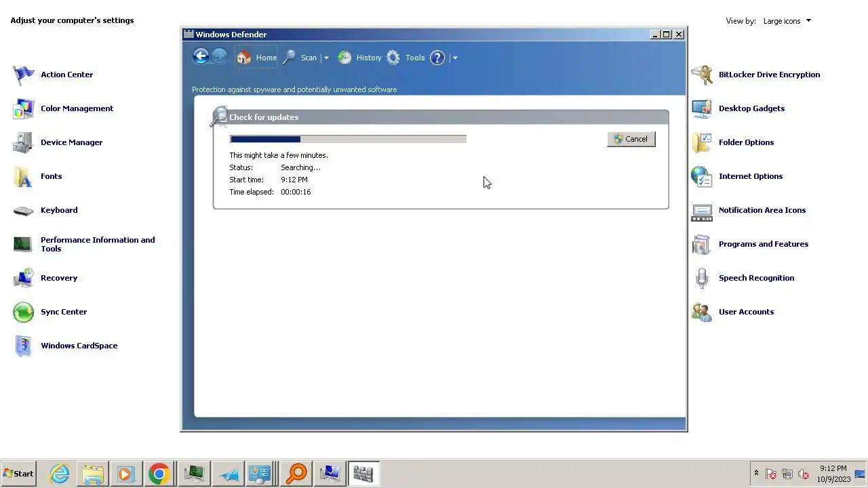
Task: Open Tools in Windows Defender
Action: 406,58
